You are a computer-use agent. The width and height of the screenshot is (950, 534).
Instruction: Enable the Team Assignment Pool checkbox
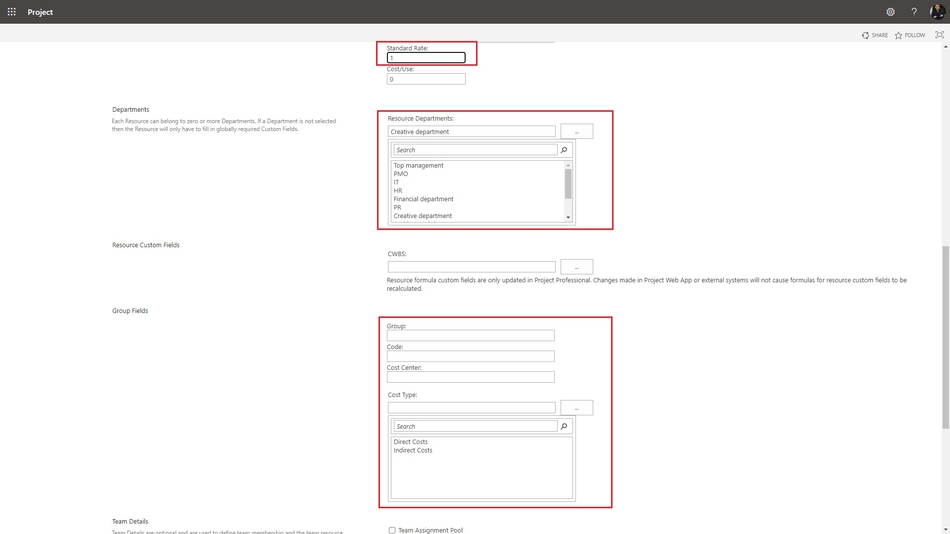point(392,530)
